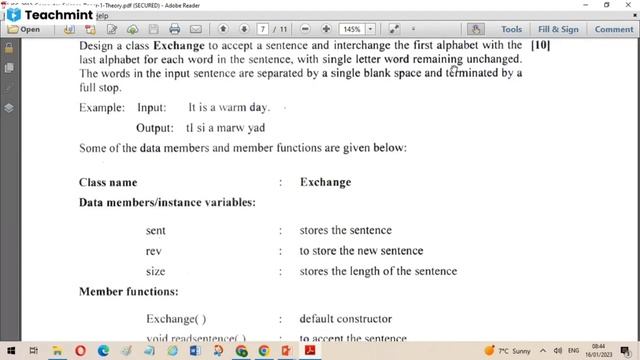Open Microsoft Edge from taskbar
The width and height of the screenshot is (640, 360).
[103, 351]
